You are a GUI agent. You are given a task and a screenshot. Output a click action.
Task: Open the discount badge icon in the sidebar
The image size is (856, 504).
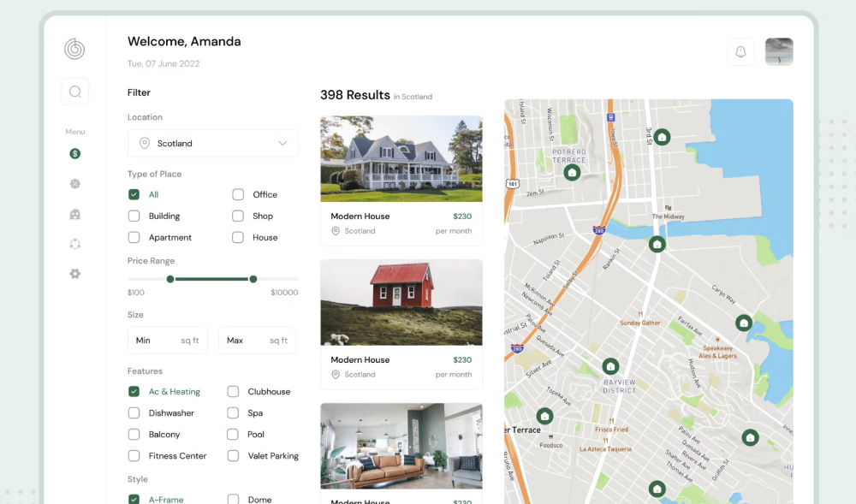click(x=74, y=183)
